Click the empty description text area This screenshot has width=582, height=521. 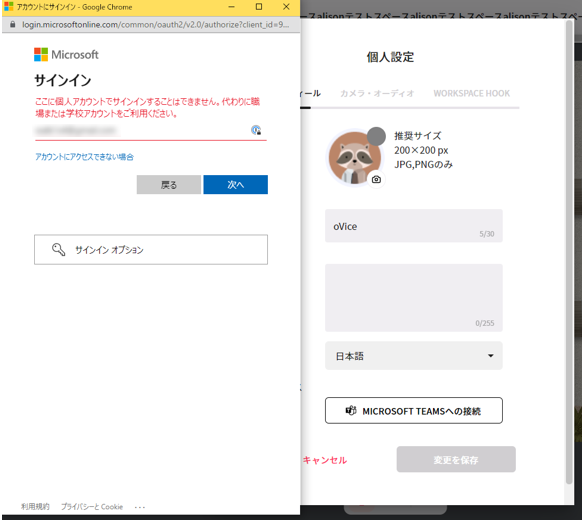(x=413, y=298)
